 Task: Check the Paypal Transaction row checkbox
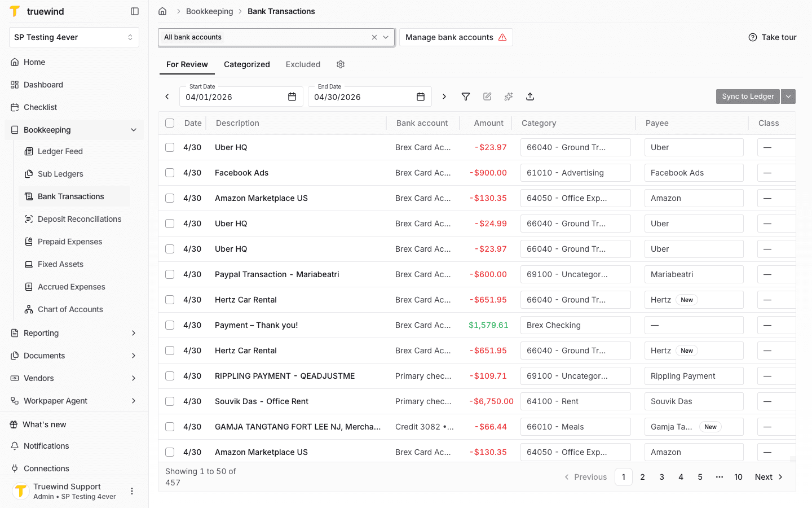point(170,274)
